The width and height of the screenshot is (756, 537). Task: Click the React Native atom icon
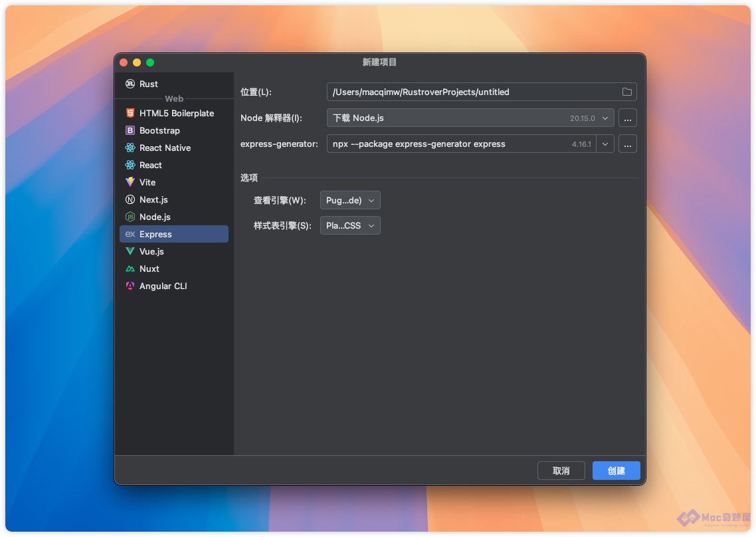(130, 148)
